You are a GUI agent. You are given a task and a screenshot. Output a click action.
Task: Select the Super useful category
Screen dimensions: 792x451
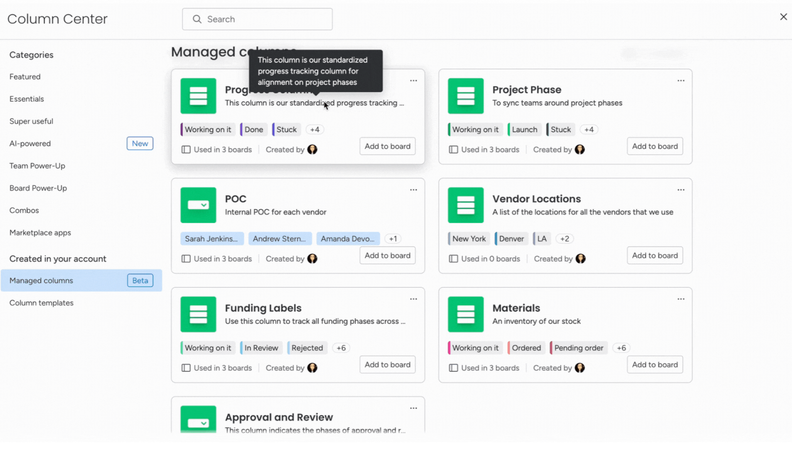point(31,121)
